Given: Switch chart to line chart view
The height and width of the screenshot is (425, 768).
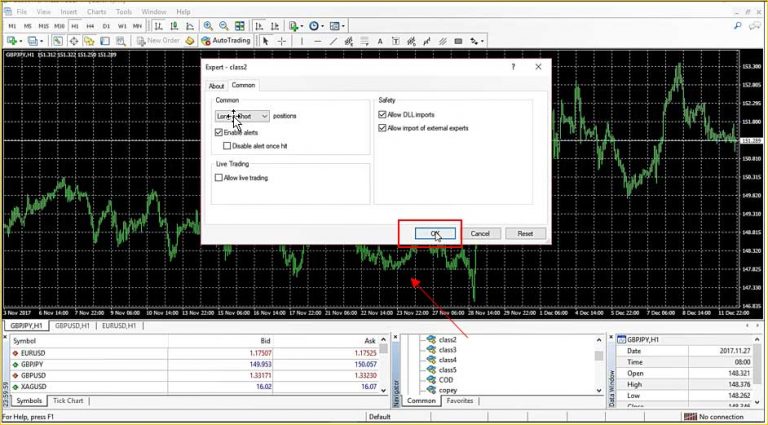Looking at the screenshot, I should [190, 25].
